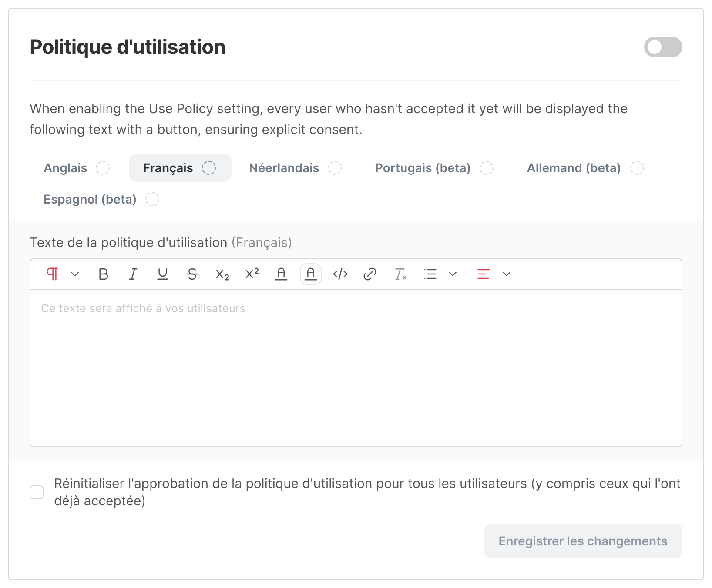Toggle underline formatting
This screenshot has width=712, height=588.
(x=163, y=274)
